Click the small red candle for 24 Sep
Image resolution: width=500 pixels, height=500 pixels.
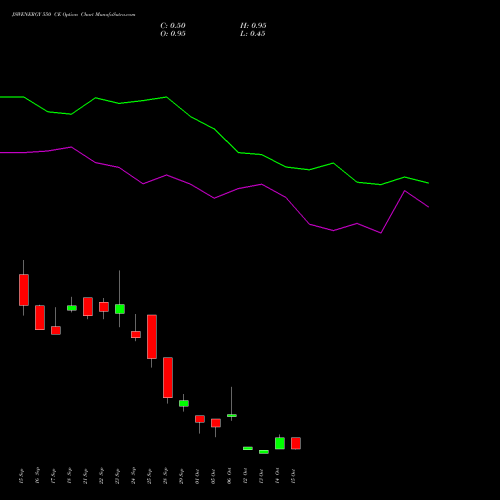pyautogui.click(x=136, y=334)
